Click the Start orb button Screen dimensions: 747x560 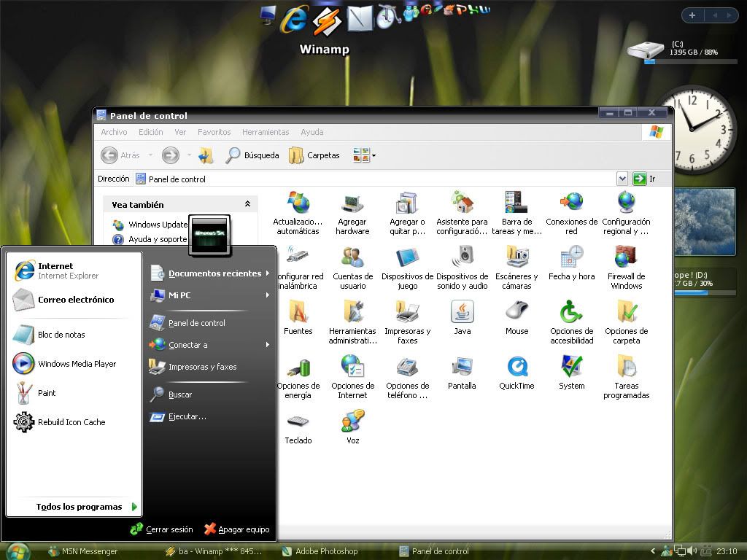pos(18,551)
